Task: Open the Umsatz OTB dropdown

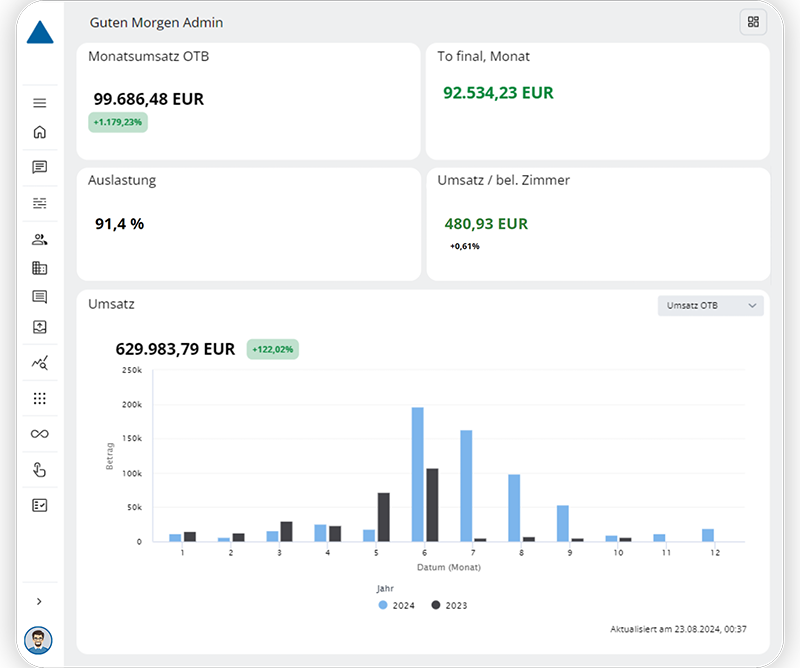Action: click(x=710, y=306)
